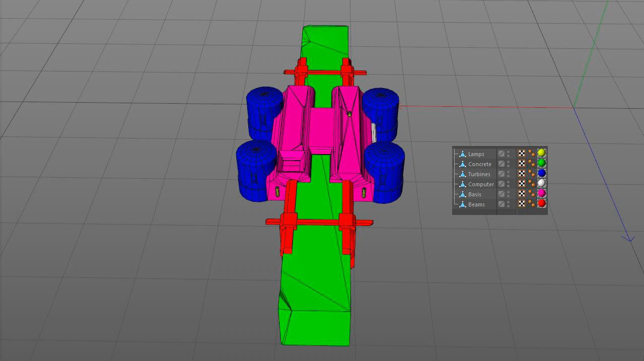Toggle top editor visibility dot for Beams
644x361 pixels.
pos(508,202)
